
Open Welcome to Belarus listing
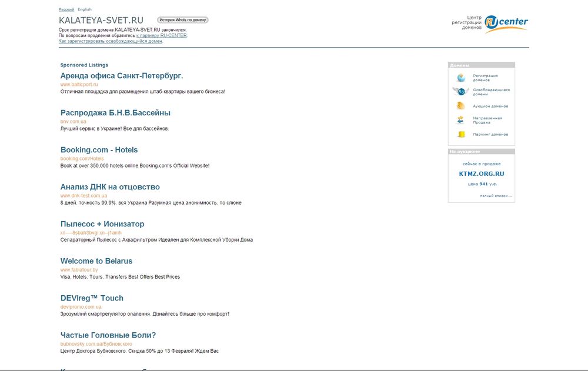(96, 261)
